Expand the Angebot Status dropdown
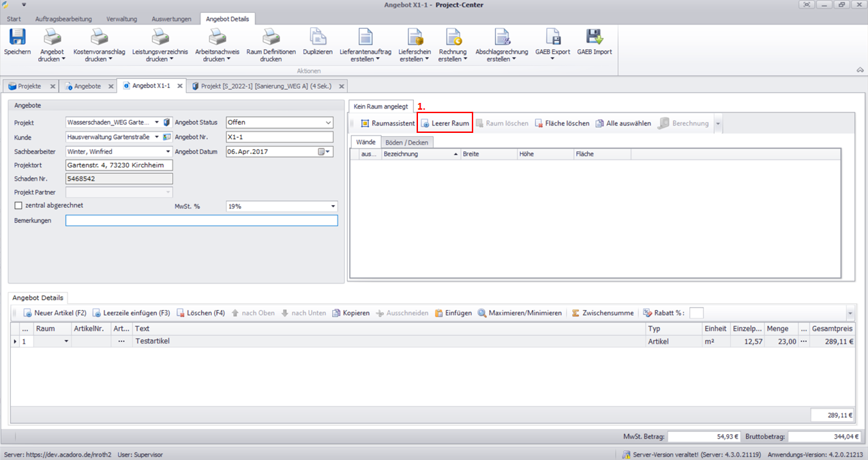 click(329, 123)
